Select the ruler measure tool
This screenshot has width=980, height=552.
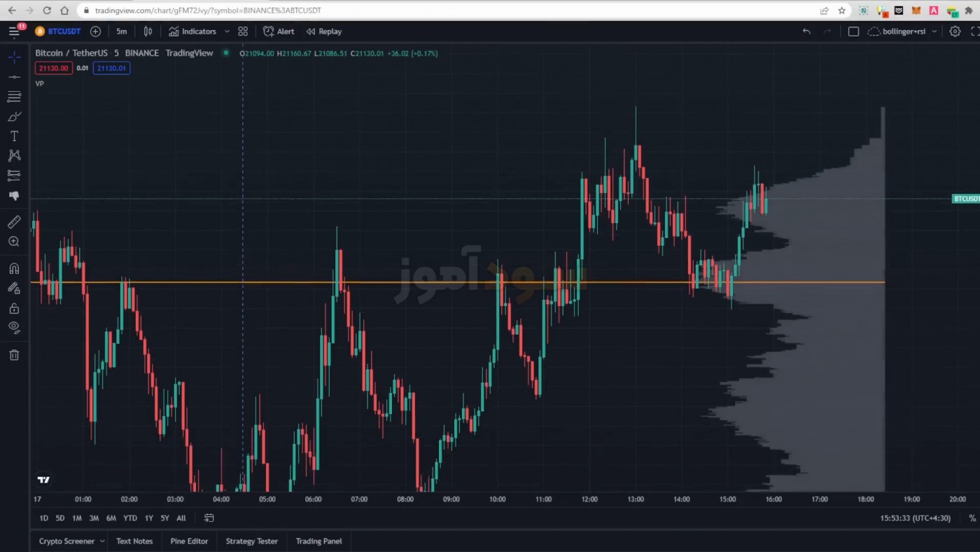pos(14,222)
